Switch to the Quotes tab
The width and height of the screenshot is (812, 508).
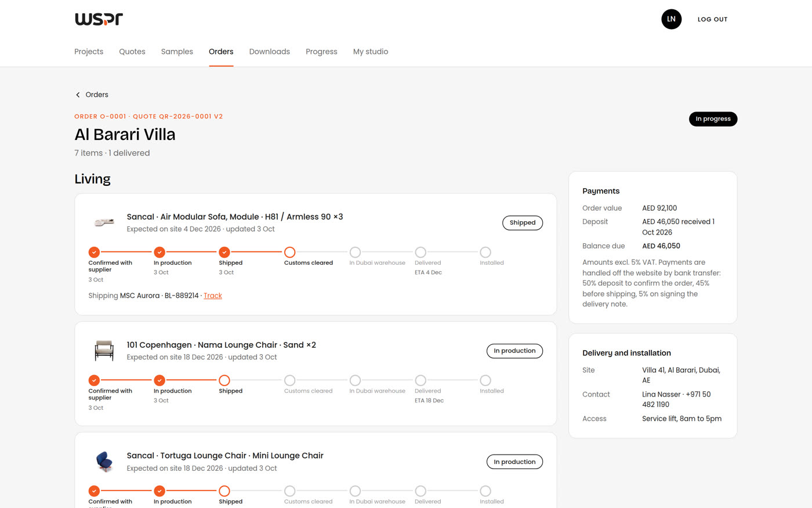click(132, 52)
